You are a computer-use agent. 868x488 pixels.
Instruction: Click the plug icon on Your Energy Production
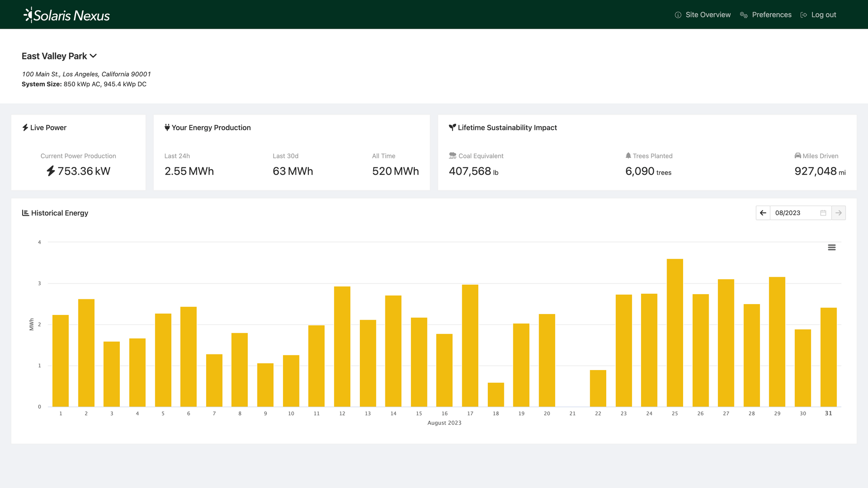click(x=167, y=127)
